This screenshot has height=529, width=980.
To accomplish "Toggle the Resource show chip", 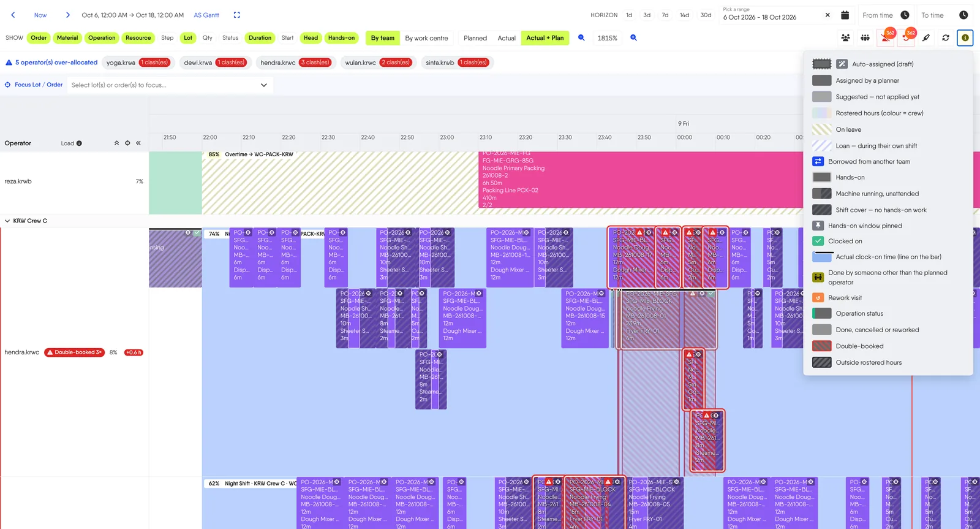I will 138,38.
